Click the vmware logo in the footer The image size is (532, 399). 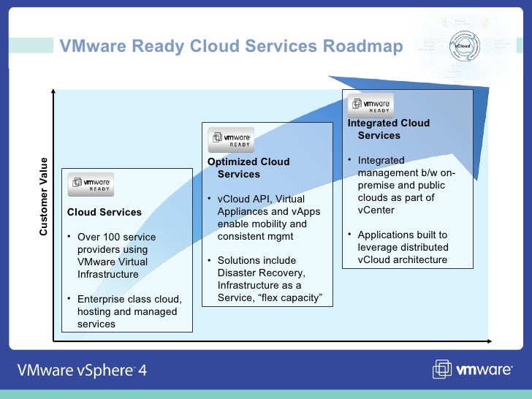click(x=473, y=369)
